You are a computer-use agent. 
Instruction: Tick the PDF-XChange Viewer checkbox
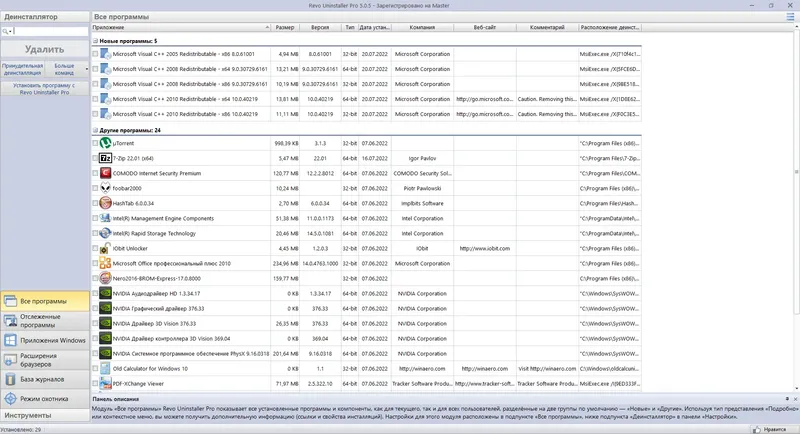point(95,384)
